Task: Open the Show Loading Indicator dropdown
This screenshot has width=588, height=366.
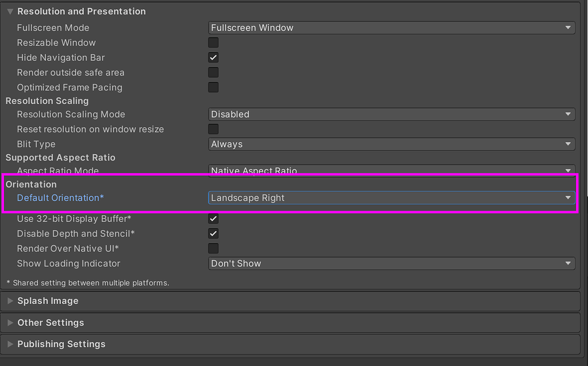Action: coord(391,263)
